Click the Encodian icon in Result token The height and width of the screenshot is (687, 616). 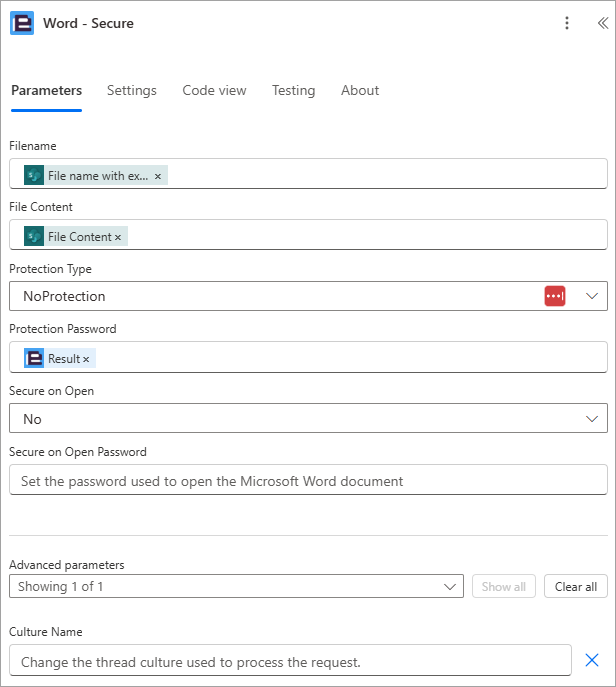[x=34, y=358]
